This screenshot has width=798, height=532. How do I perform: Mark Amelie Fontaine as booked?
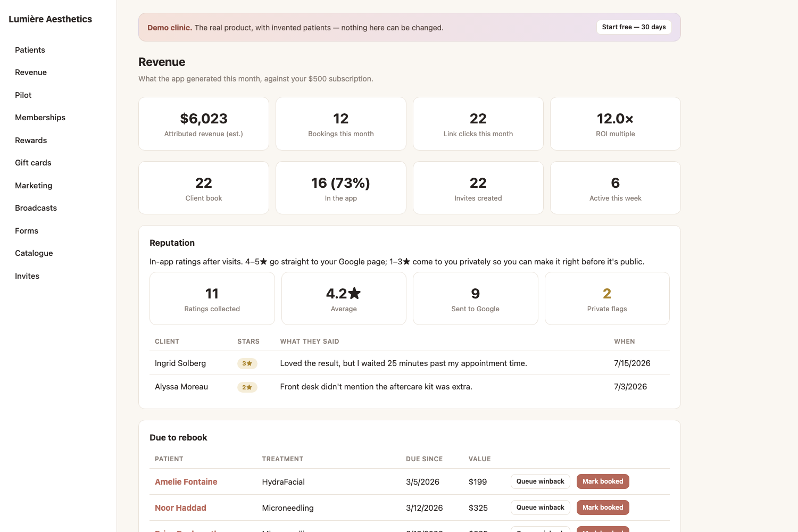pyautogui.click(x=603, y=481)
